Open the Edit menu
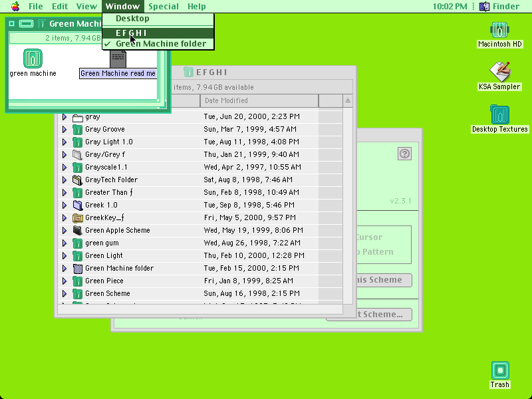This screenshot has height=399, width=532. (x=60, y=6)
